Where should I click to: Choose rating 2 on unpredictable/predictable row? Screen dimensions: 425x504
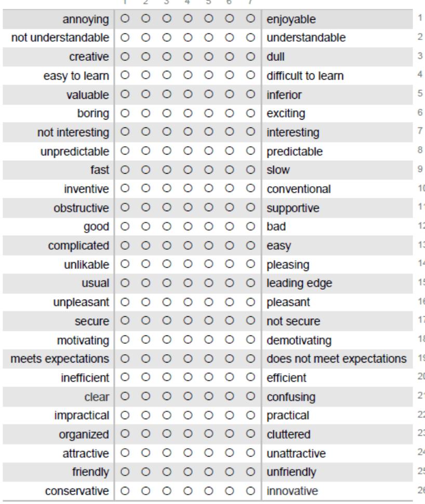point(145,151)
